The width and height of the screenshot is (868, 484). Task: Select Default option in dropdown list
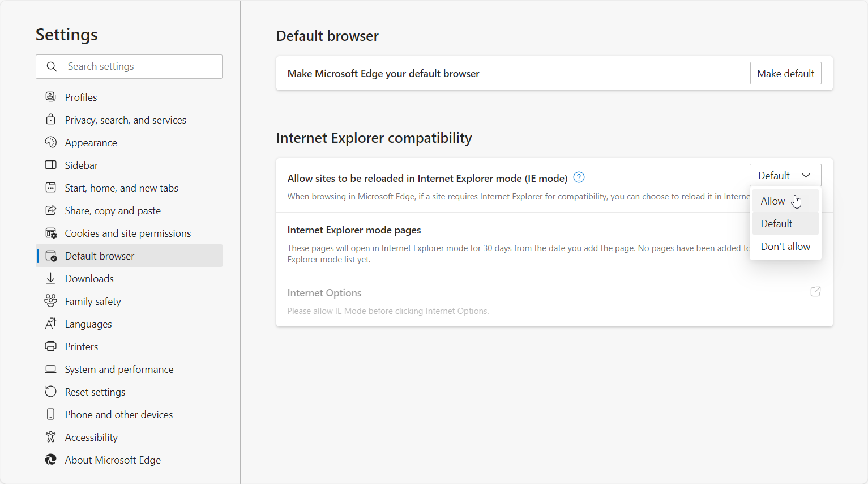pyautogui.click(x=785, y=223)
